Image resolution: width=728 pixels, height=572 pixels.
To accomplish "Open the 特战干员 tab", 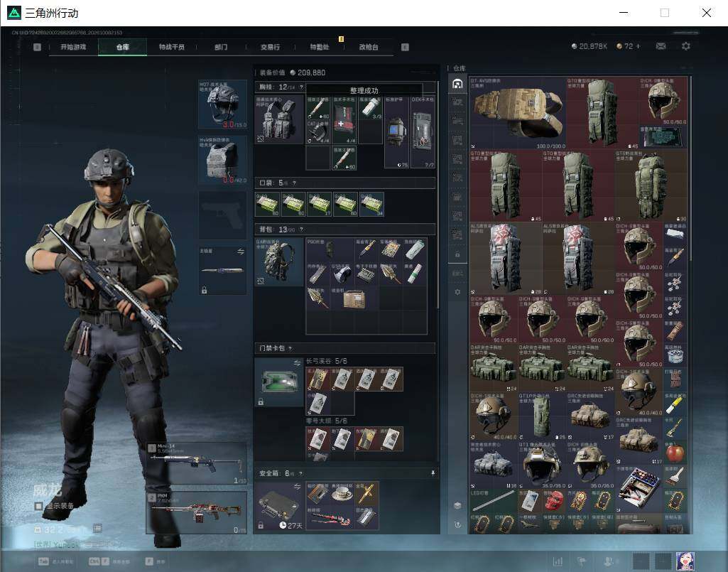I will point(172,47).
